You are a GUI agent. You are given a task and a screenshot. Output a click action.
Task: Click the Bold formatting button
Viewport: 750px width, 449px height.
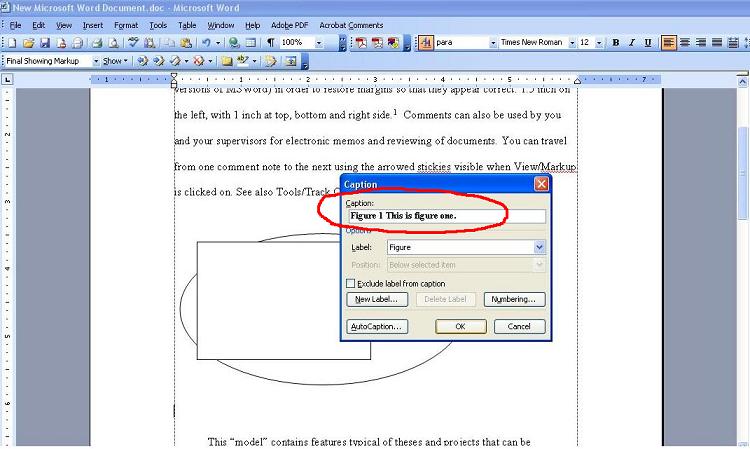point(616,43)
